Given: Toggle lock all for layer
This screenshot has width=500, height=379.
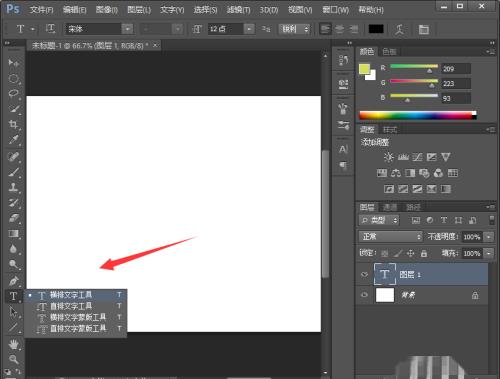Looking at the screenshot, I should pos(424,254).
